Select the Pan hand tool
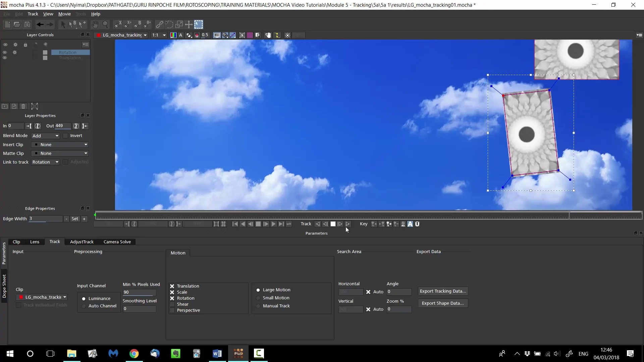Viewport: 644px width, 362px height. pyautogui.click(x=95, y=24)
